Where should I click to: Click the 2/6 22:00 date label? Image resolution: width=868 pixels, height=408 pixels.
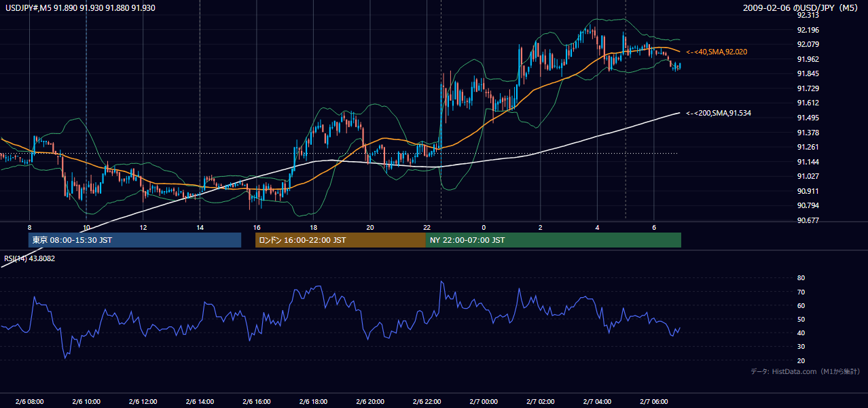[x=427, y=402]
